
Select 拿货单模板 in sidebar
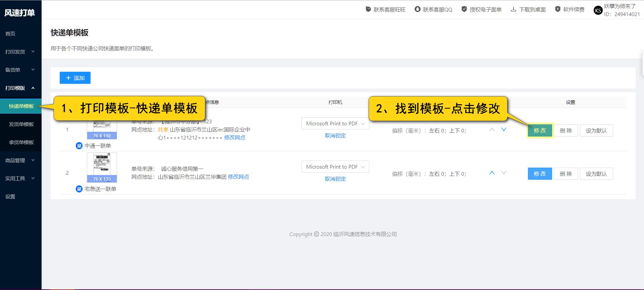(21, 142)
